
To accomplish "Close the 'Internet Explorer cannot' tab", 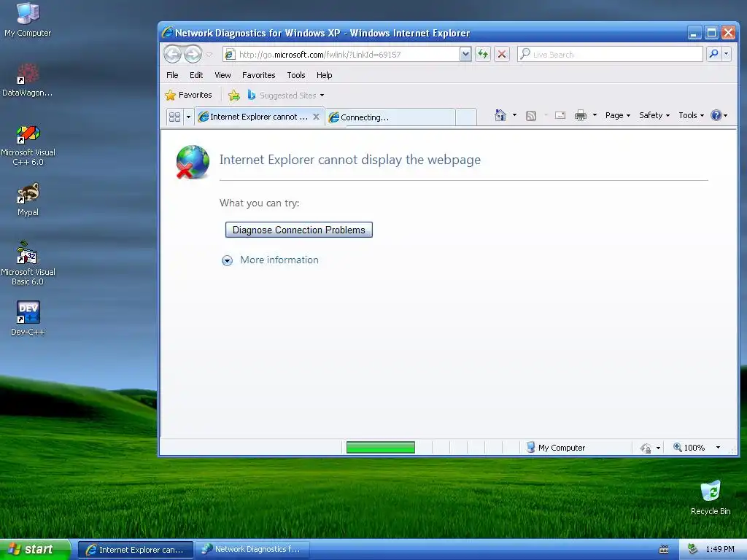I will coord(316,117).
